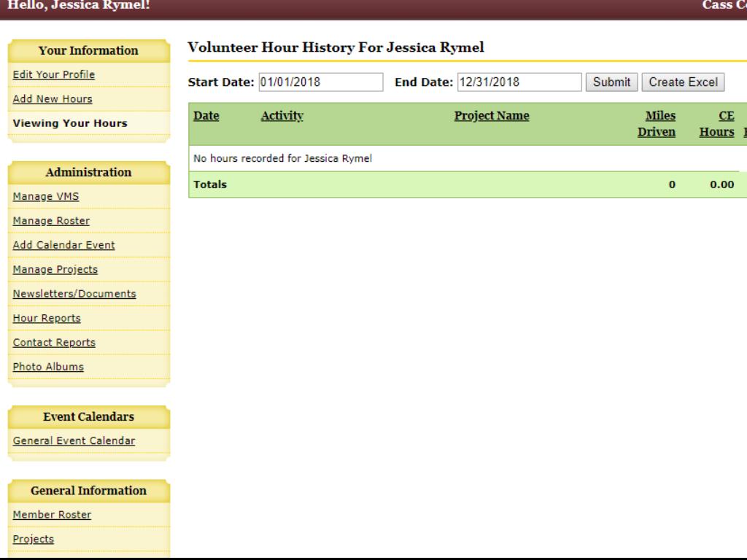Go to Add New Hours page
This screenshot has height=560, width=747.
(53, 98)
